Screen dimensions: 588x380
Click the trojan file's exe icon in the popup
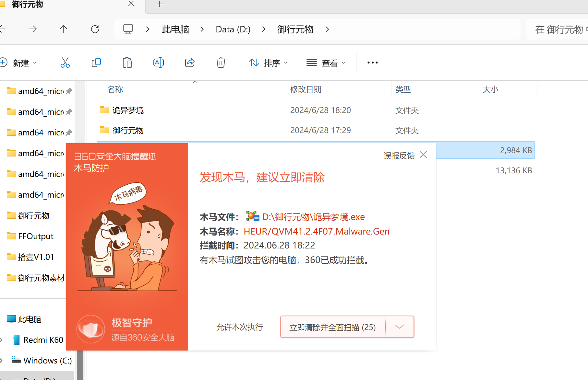tap(253, 216)
